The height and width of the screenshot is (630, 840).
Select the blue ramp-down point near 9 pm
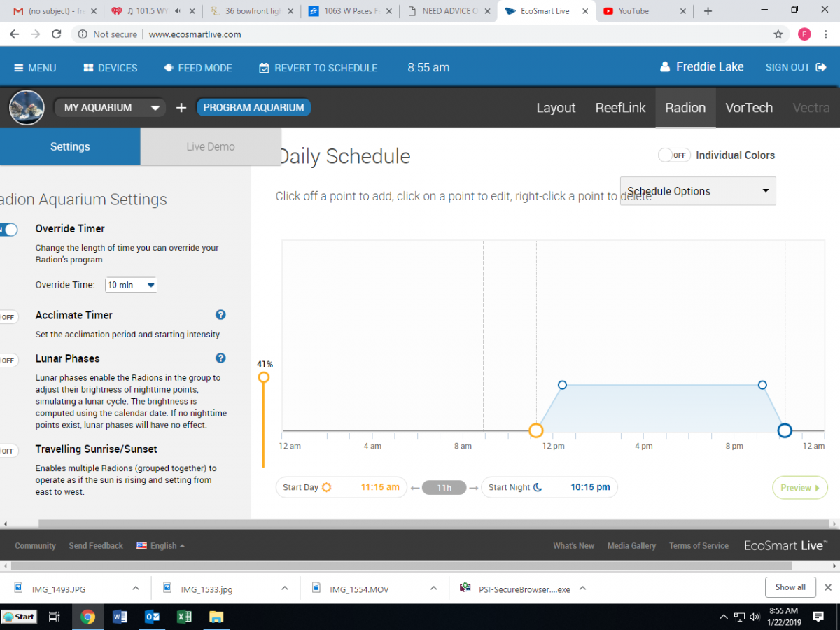762,385
